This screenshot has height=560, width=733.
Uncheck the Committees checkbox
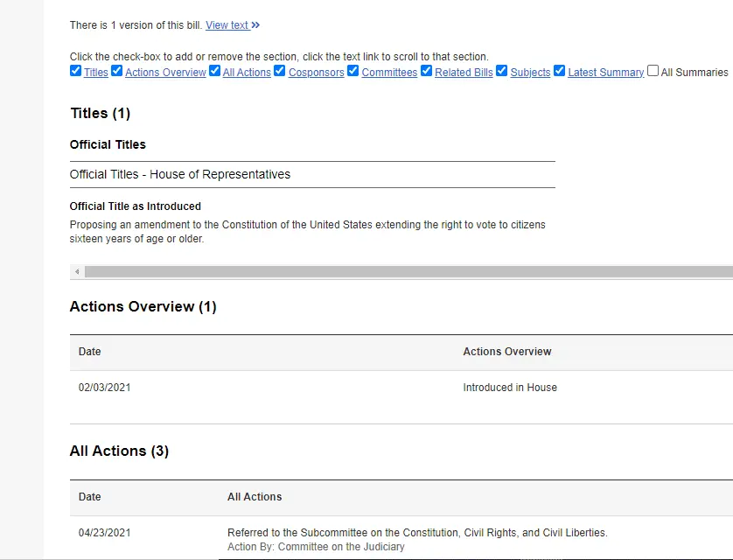click(x=353, y=71)
